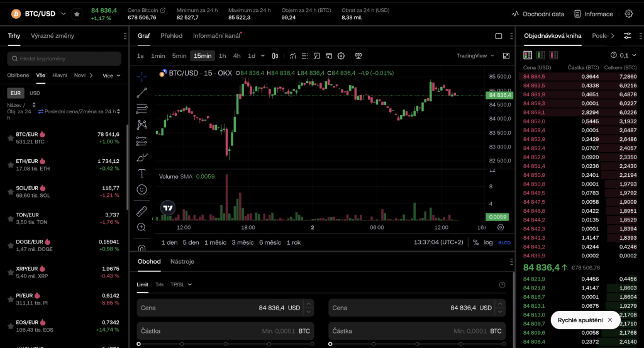Set chart interval to 1h
This screenshot has width=644, height=348.
click(x=222, y=56)
